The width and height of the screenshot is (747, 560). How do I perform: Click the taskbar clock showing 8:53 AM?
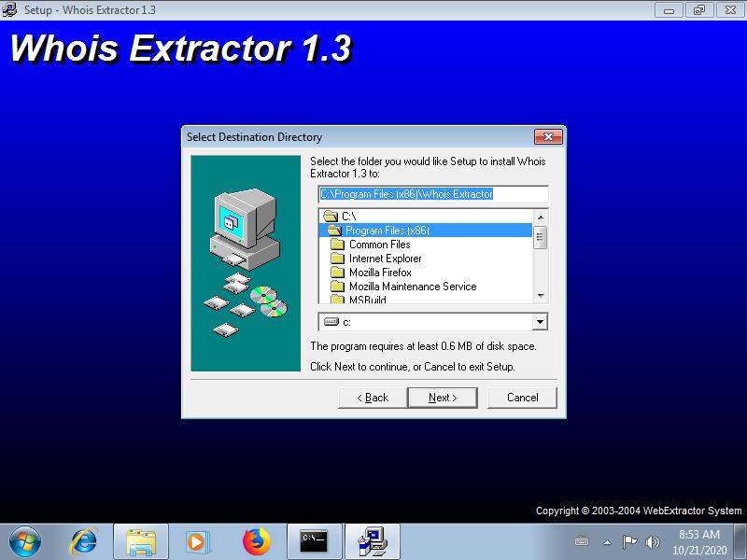tap(698, 542)
